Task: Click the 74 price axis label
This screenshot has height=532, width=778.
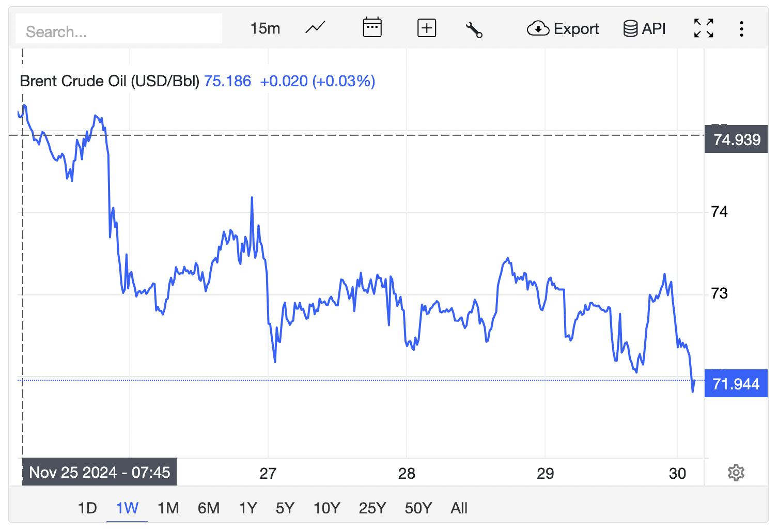Action: click(719, 212)
